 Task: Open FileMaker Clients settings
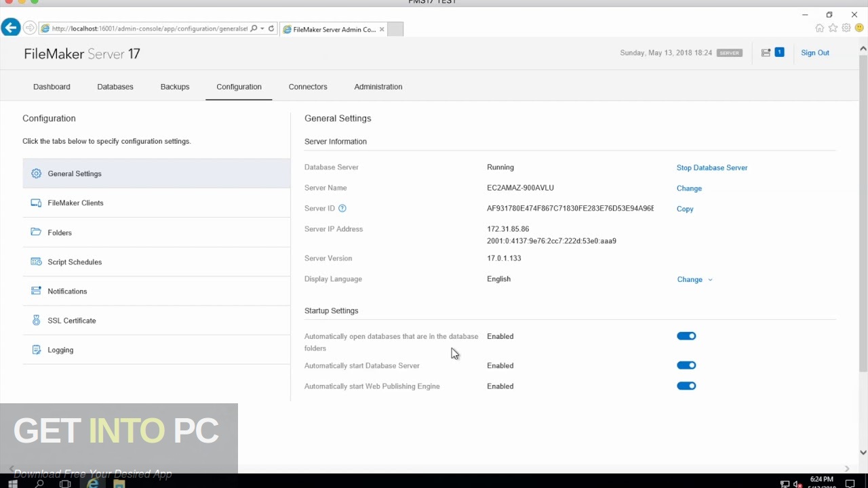click(x=157, y=203)
